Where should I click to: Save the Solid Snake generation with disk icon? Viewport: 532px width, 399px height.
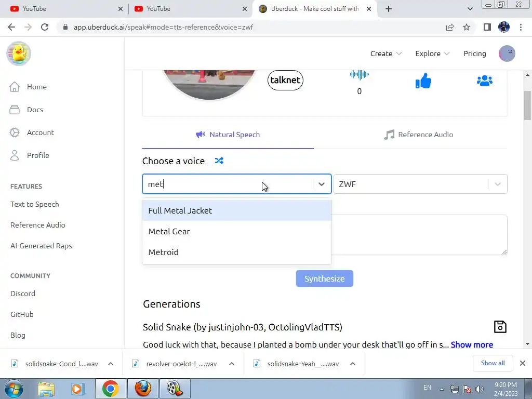pos(500,327)
